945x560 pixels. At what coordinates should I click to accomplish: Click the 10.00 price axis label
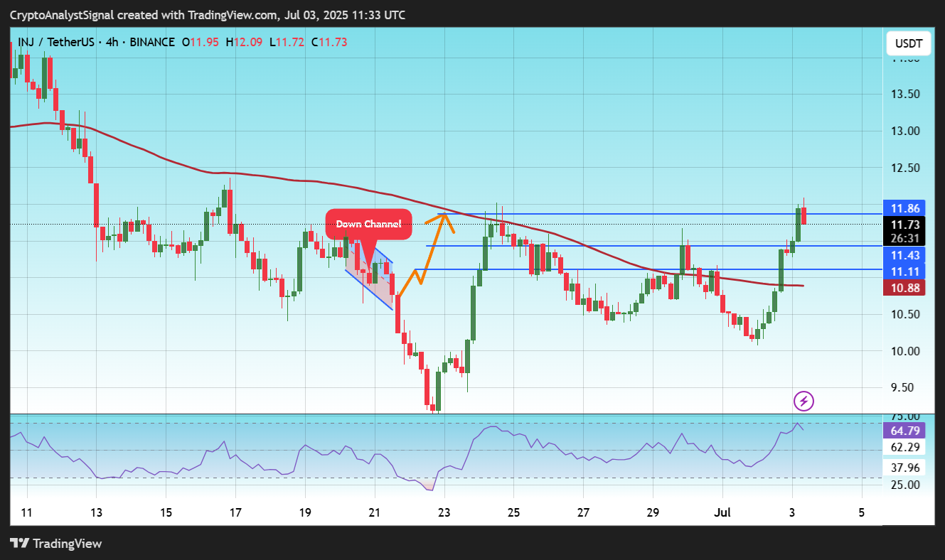coord(906,351)
